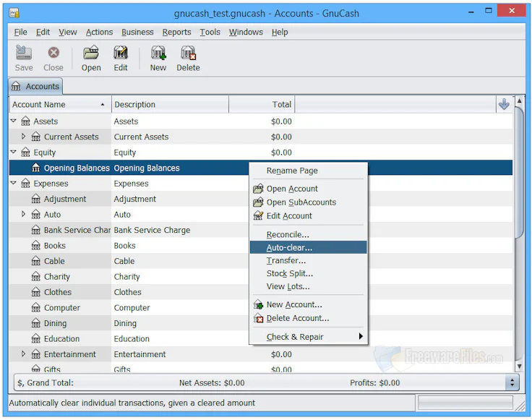The width and height of the screenshot is (532, 420).
Task: Expand the Current Assets node
Action: coord(23,137)
